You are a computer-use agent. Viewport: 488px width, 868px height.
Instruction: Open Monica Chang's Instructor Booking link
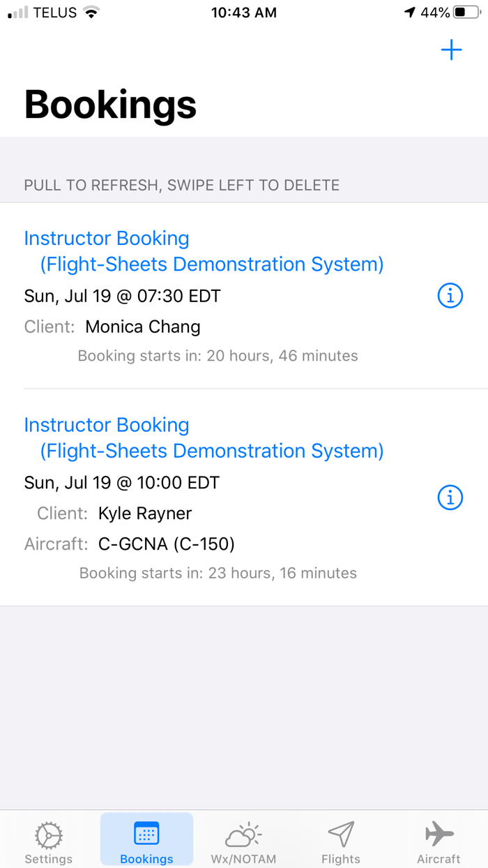click(x=107, y=238)
